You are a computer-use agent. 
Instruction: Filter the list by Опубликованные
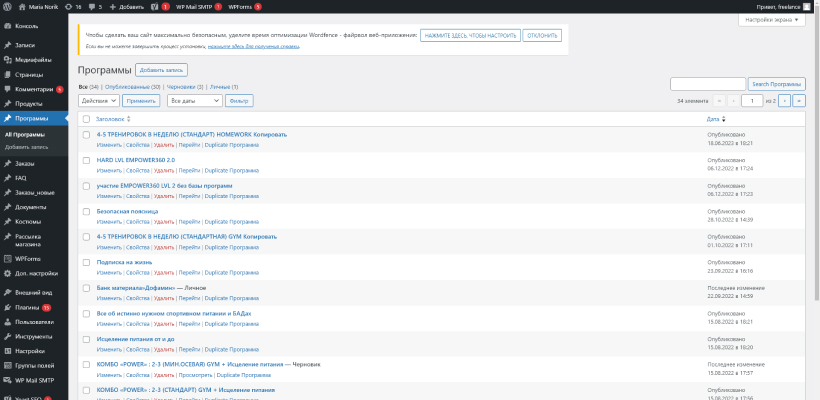click(132, 87)
